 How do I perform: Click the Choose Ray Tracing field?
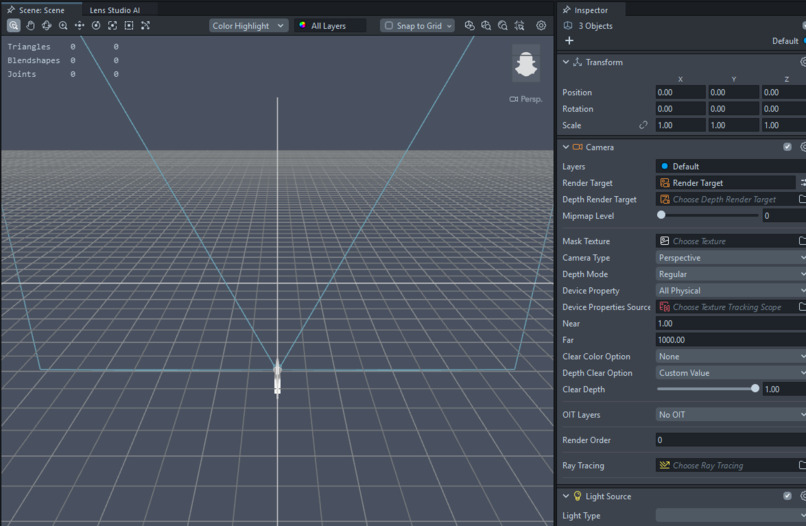click(x=726, y=465)
